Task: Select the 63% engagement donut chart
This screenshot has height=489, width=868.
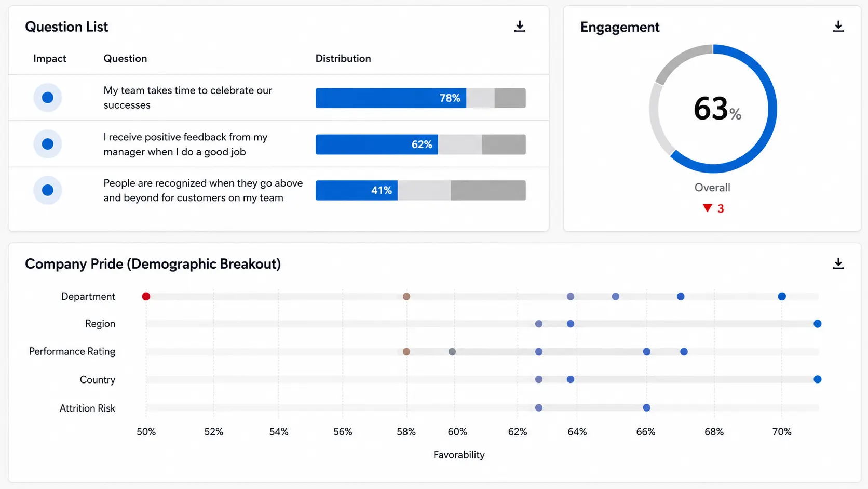Action: pos(713,109)
